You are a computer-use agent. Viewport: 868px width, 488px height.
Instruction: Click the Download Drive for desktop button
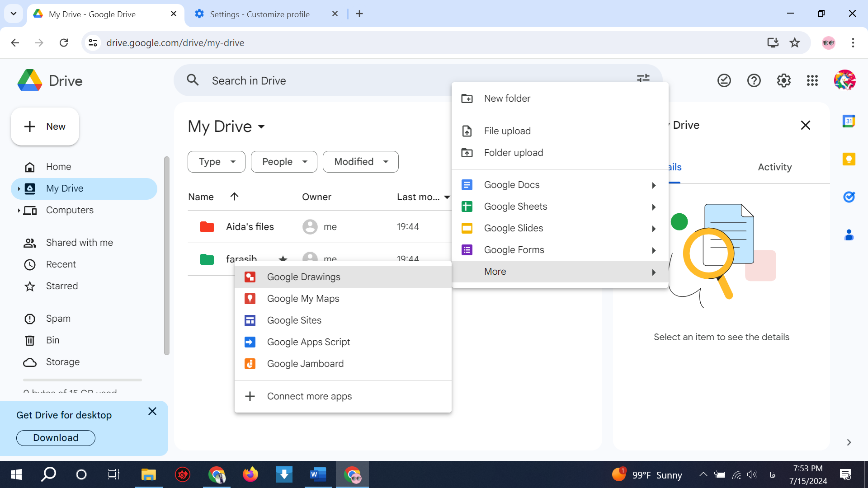click(56, 437)
